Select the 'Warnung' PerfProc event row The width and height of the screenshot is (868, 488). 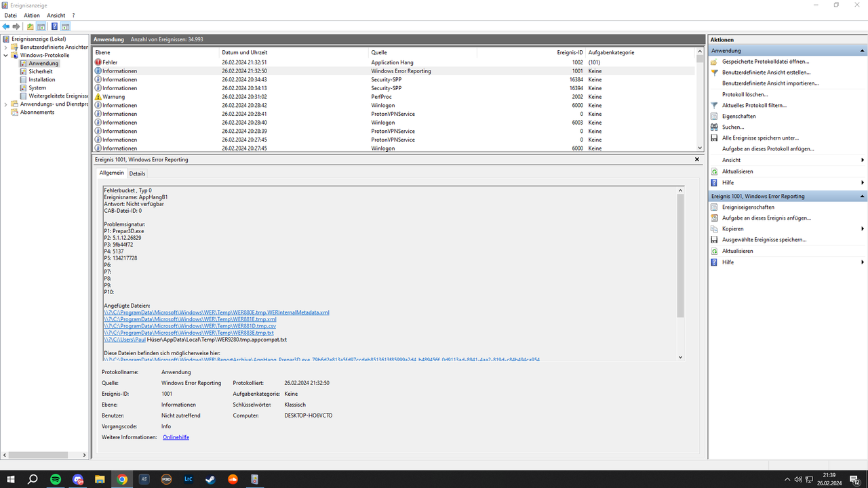pos(394,97)
